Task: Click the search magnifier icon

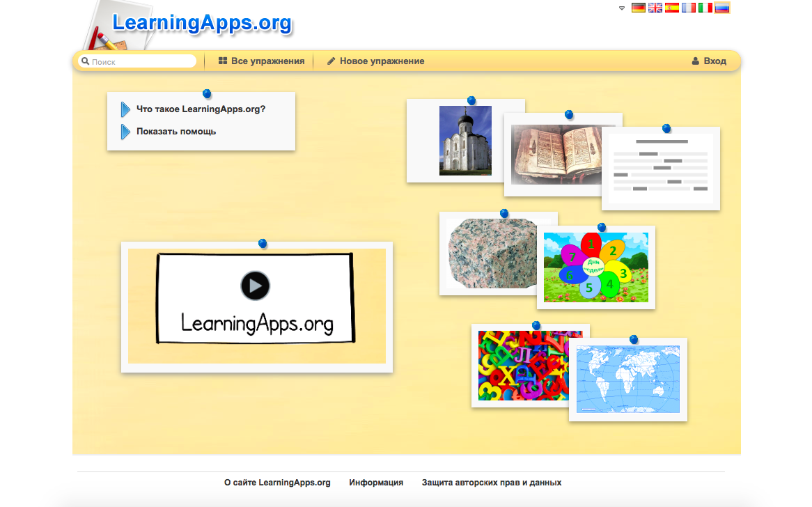Action: click(86, 61)
